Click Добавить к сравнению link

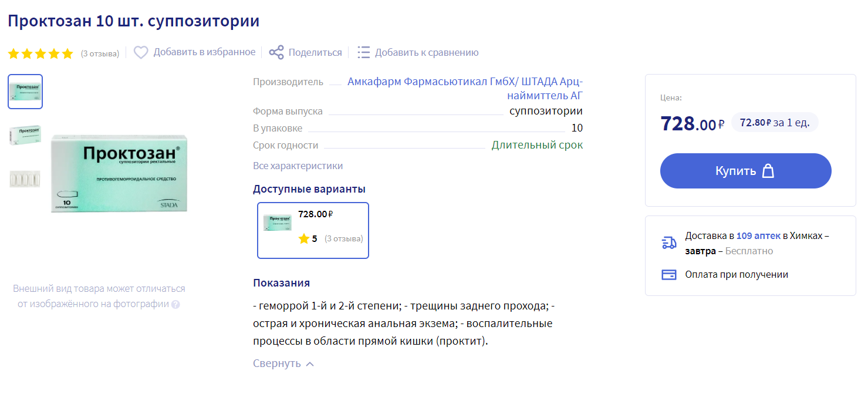427,52
